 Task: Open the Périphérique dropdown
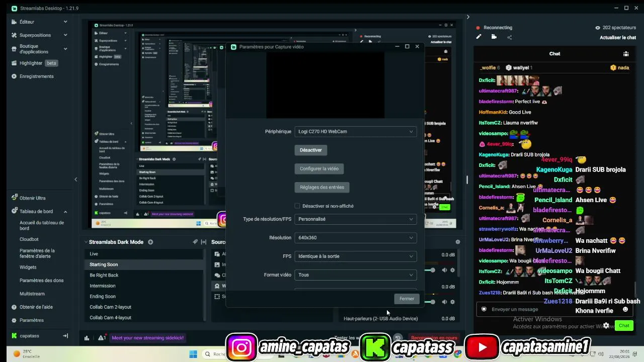coord(356,132)
